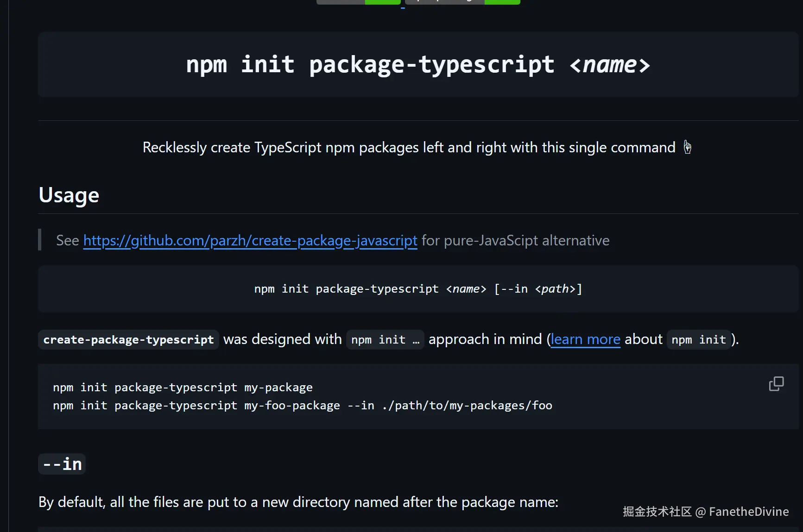Click the '[--in <path>]' syntax block

[x=418, y=289]
